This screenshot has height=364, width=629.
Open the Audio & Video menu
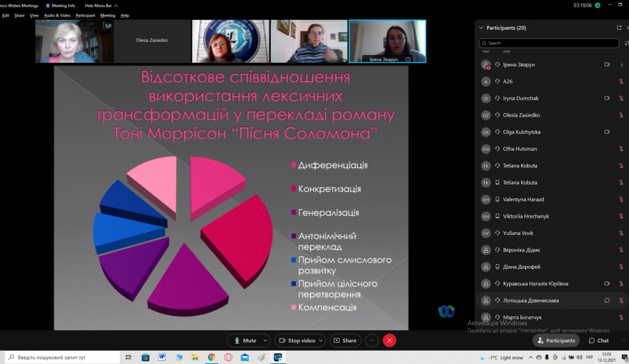[58, 15]
